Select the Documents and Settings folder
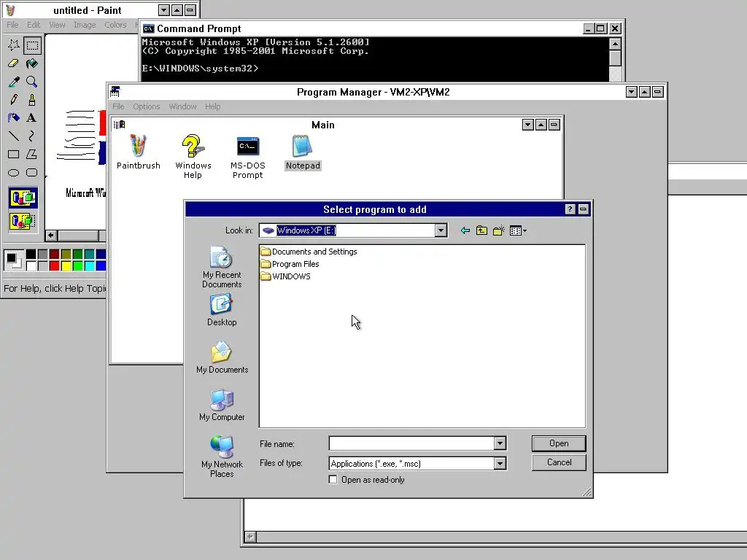This screenshot has height=560, width=747. coord(309,252)
